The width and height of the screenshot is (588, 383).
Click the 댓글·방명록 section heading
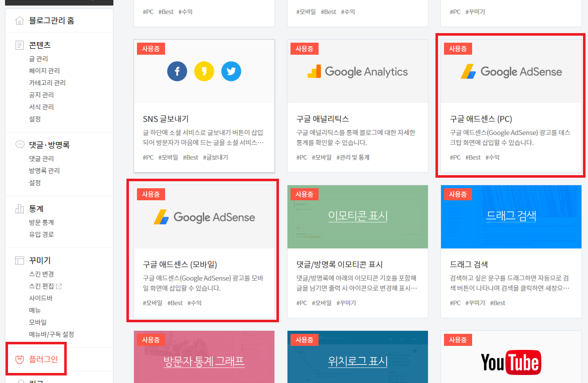point(50,145)
